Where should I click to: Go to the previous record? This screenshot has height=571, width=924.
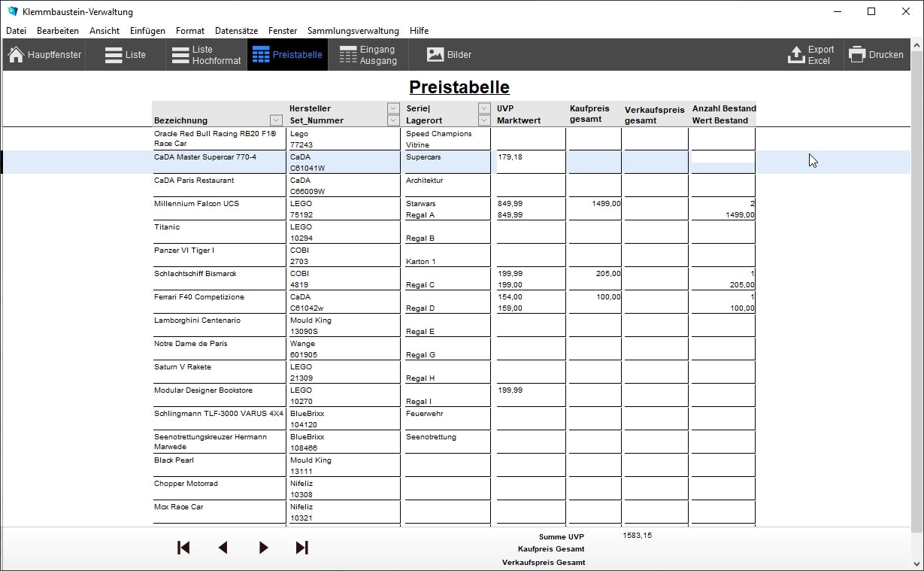223,548
